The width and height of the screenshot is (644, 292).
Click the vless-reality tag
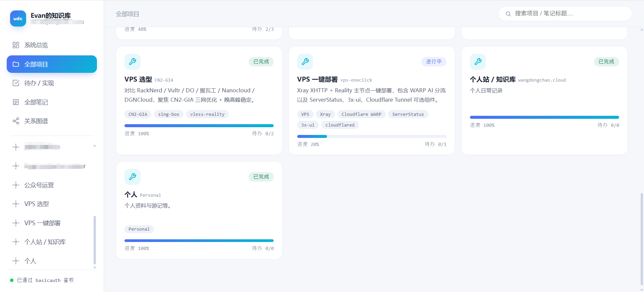point(207,114)
